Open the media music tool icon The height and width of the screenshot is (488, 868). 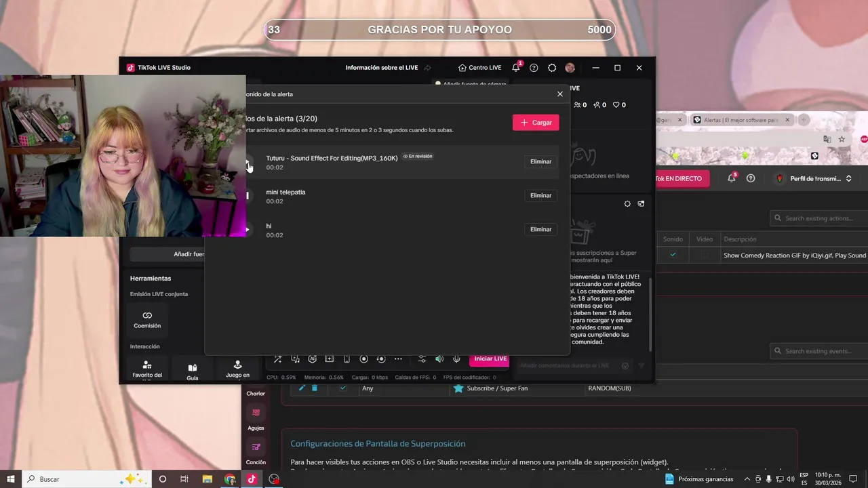coord(295,359)
